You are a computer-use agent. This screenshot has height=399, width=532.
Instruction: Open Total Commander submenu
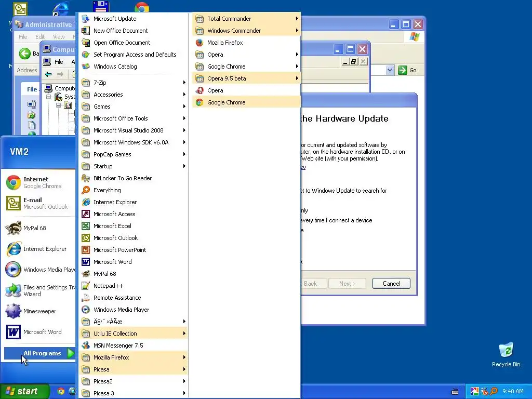click(246, 19)
